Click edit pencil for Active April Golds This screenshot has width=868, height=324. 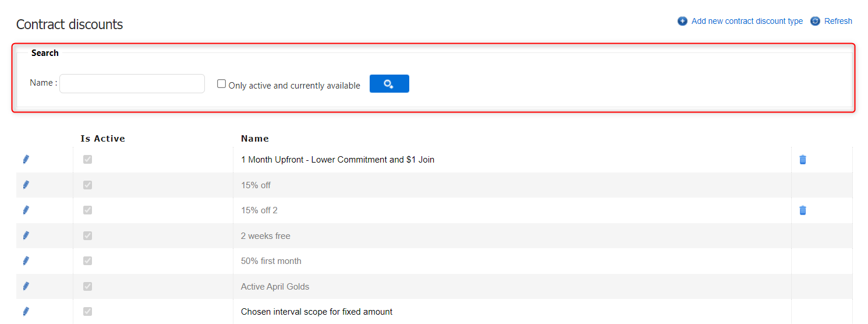(26, 286)
